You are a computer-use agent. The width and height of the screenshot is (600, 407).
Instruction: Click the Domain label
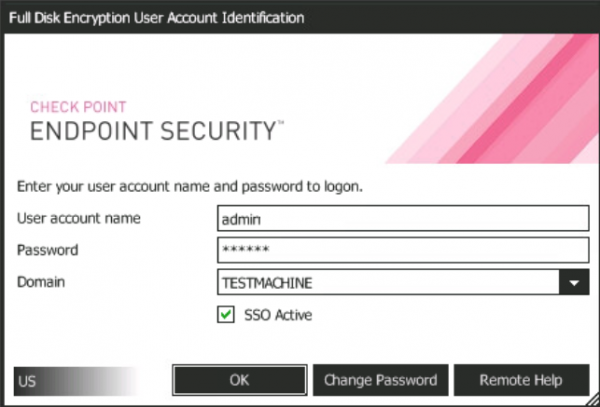(41, 282)
